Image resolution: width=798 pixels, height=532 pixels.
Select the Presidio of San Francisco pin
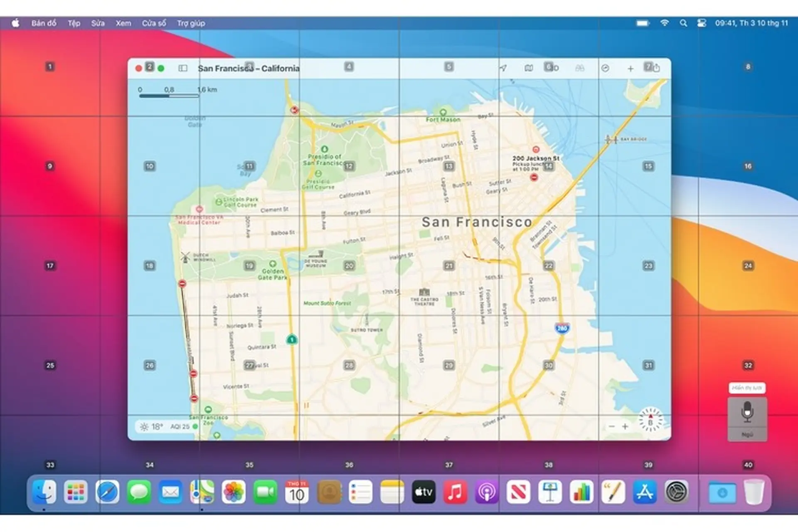(325, 149)
